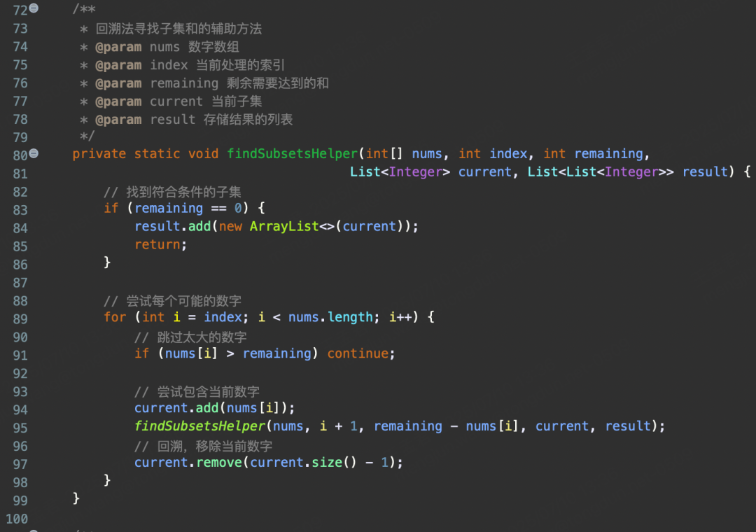
Task: Click the italic findSubsetsHelper recursive call
Action: click(x=199, y=426)
